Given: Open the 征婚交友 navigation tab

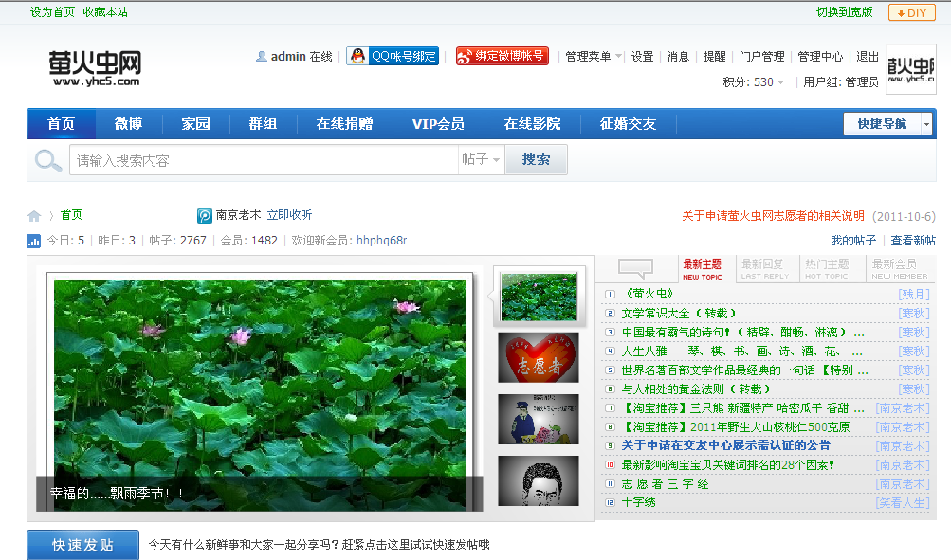Looking at the screenshot, I should coord(629,123).
